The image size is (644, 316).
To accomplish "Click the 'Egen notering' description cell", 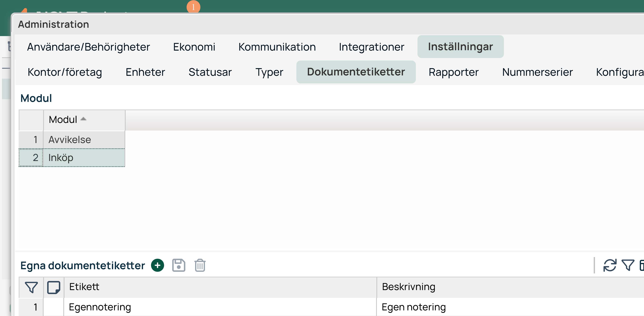I will pos(510,307).
